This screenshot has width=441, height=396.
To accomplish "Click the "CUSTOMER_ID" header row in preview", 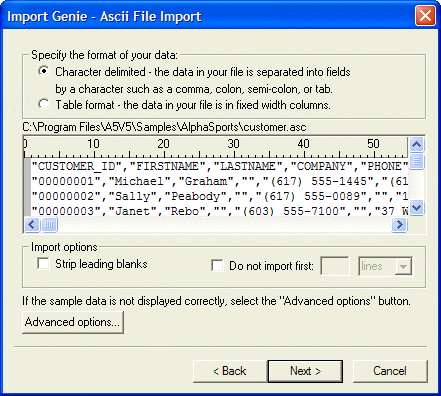I will (220, 166).
